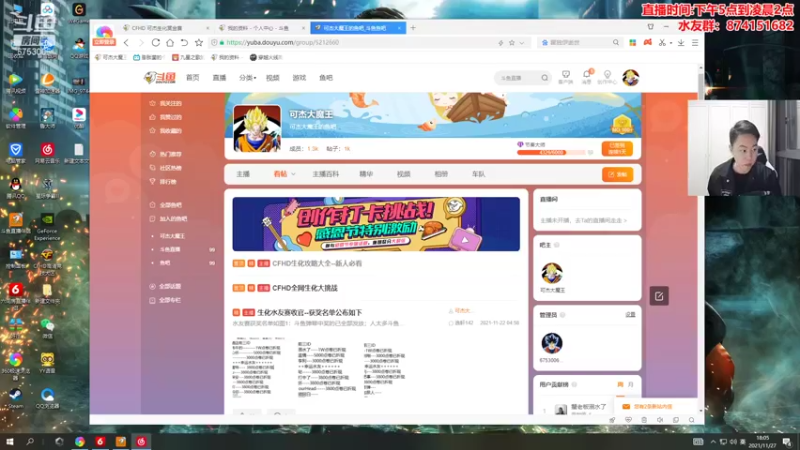Mute sound via browser status bar speaker

(660, 420)
